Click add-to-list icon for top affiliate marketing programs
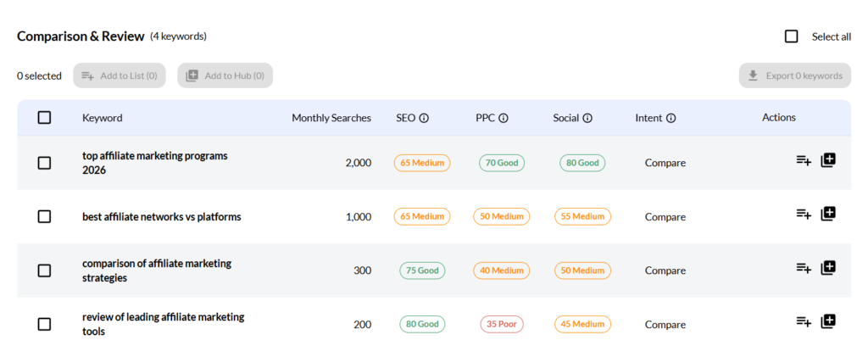This screenshot has width=868, height=357. pyautogui.click(x=804, y=160)
